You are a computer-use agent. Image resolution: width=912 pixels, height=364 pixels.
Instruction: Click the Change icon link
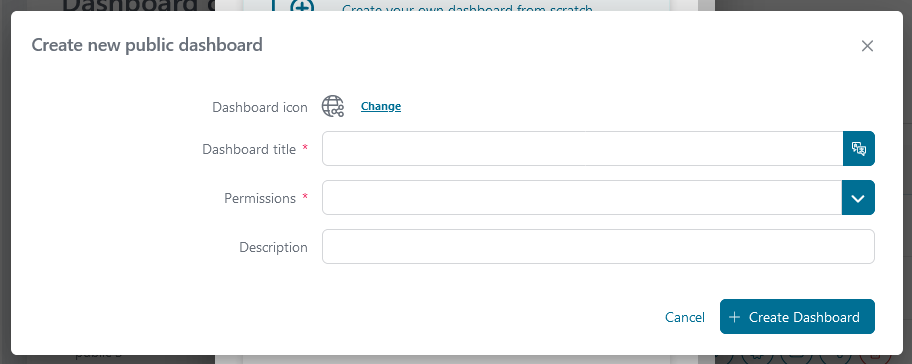(x=381, y=106)
